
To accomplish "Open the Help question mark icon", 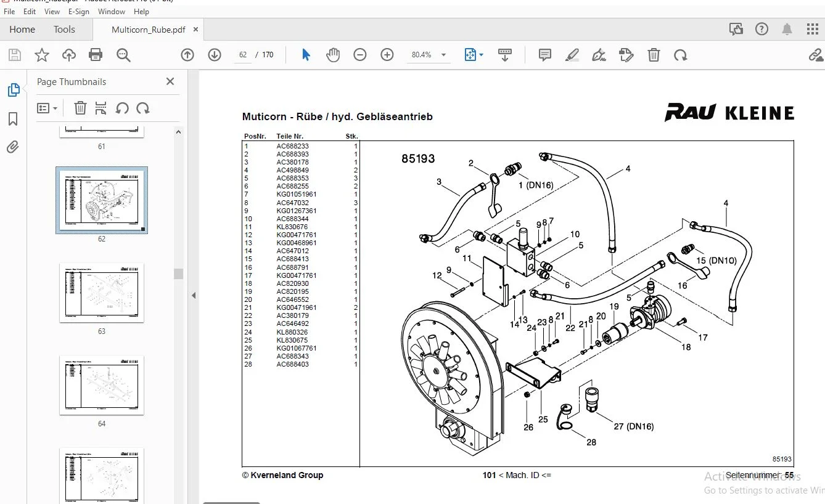I will pyautogui.click(x=761, y=29).
